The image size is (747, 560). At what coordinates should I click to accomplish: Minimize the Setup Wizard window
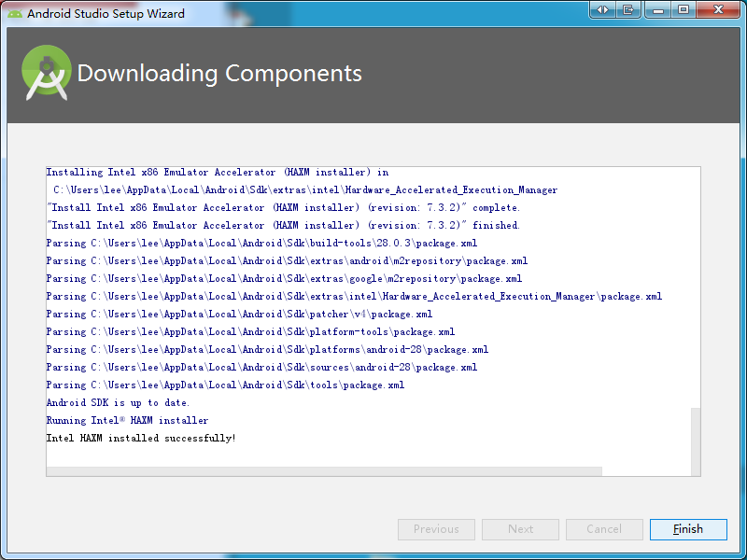tap(658, 9)
